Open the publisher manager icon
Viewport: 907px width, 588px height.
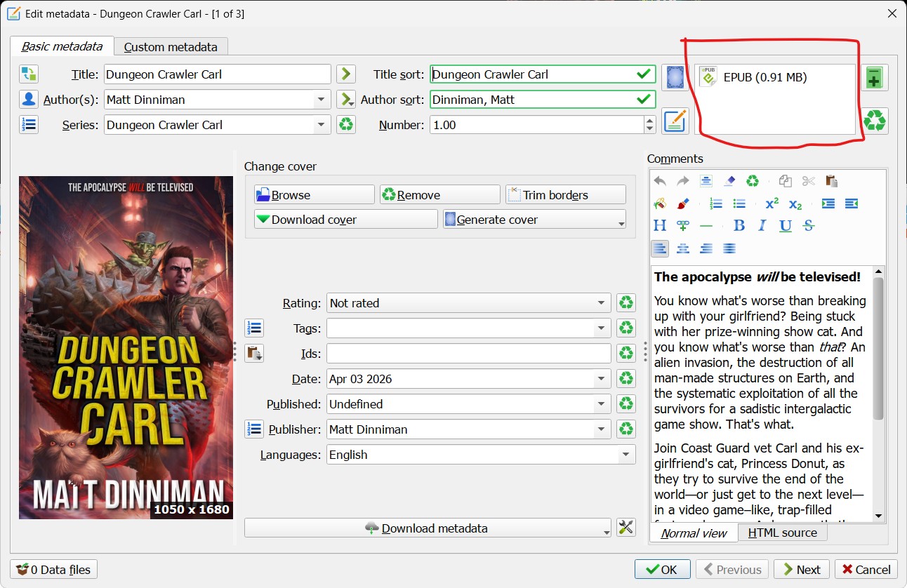coord(254,429)
